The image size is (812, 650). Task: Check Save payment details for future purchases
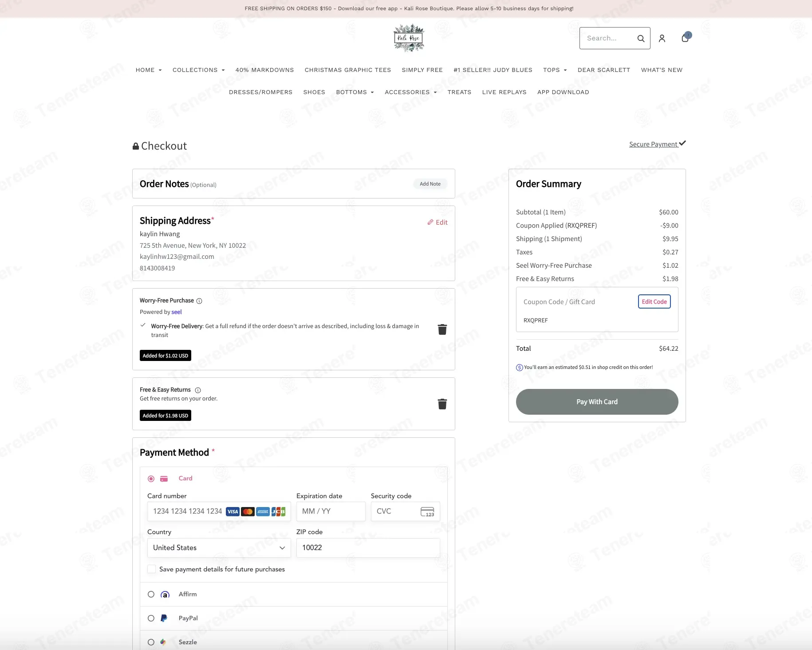[152, 569]
